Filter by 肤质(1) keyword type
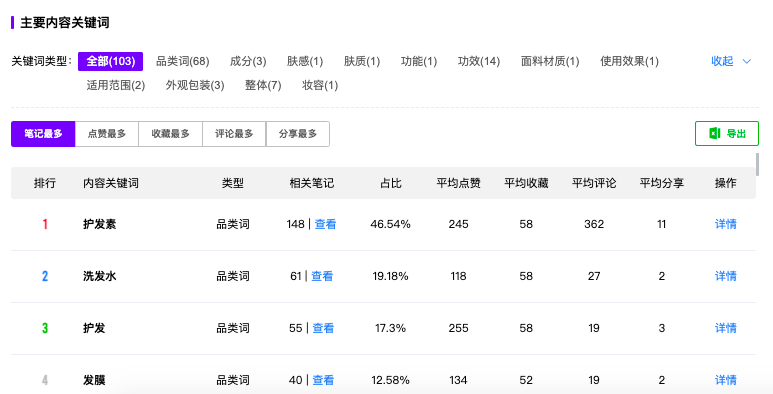Image resolution: width=773 pixels, height=394 pixels. 362,61
